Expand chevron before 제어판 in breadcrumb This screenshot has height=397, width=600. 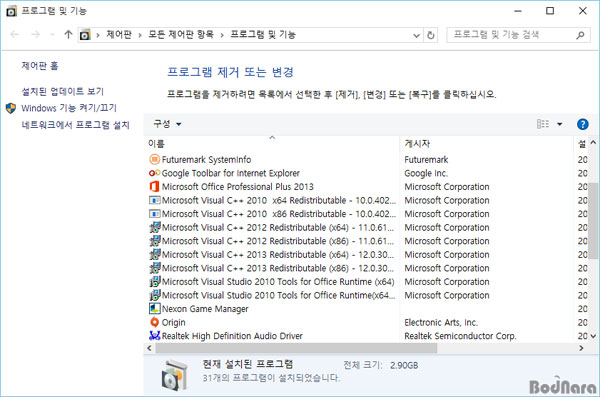click(98, 35)
